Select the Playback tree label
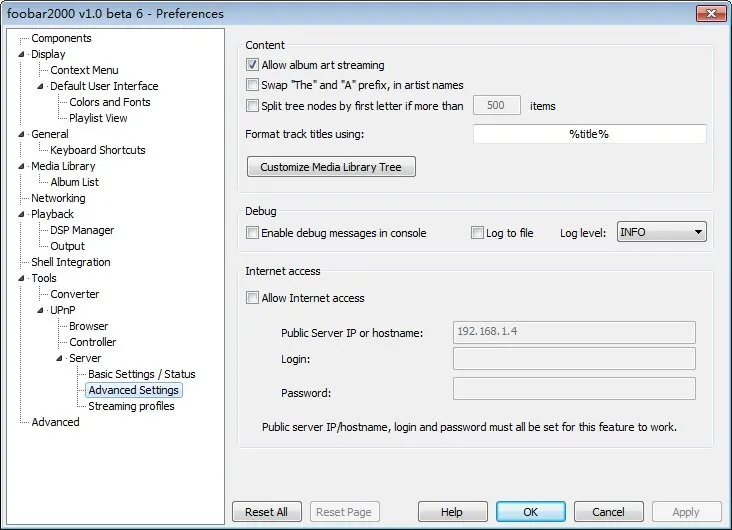Image resolution: width=732 pixels, height=530 pixels. pyautogui.click(x=52, y=214)
